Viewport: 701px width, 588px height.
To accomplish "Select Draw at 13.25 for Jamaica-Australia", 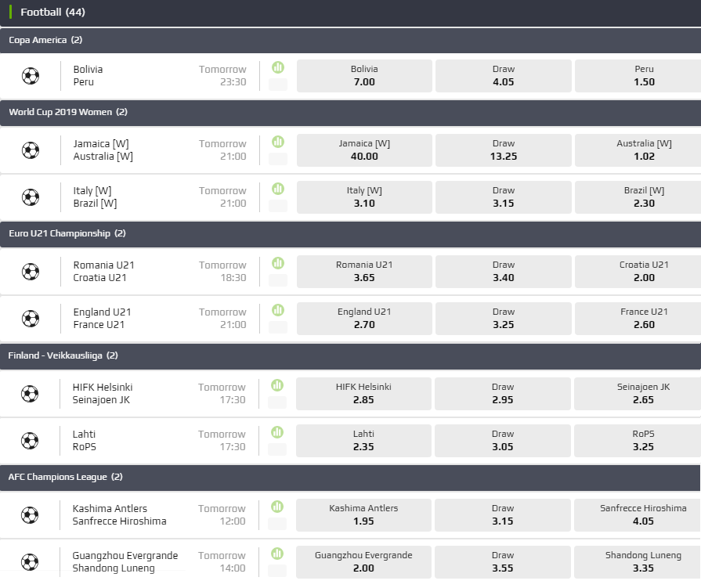I will [x=504, y=150].
